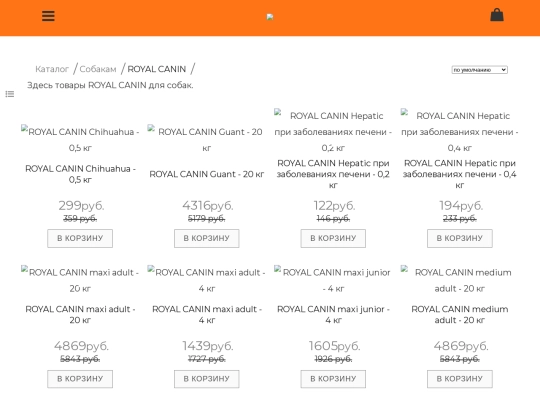Image resolution: width=540 pixels, height=405 pixels.
Task: Add Hepatic 0,2 кг to cart
Action: pyautogui.click(x=333, y=238)
